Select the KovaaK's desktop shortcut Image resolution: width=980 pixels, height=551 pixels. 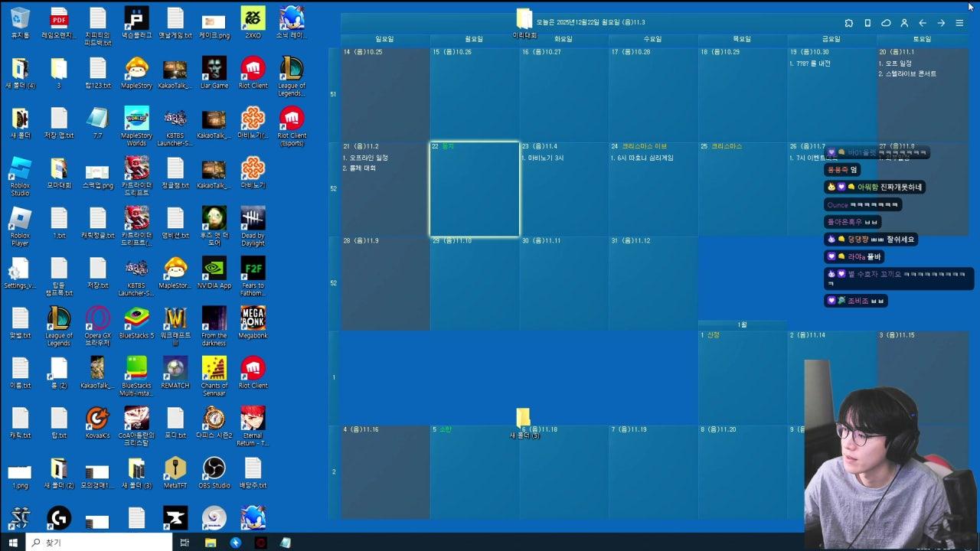[x=97, y=422]
